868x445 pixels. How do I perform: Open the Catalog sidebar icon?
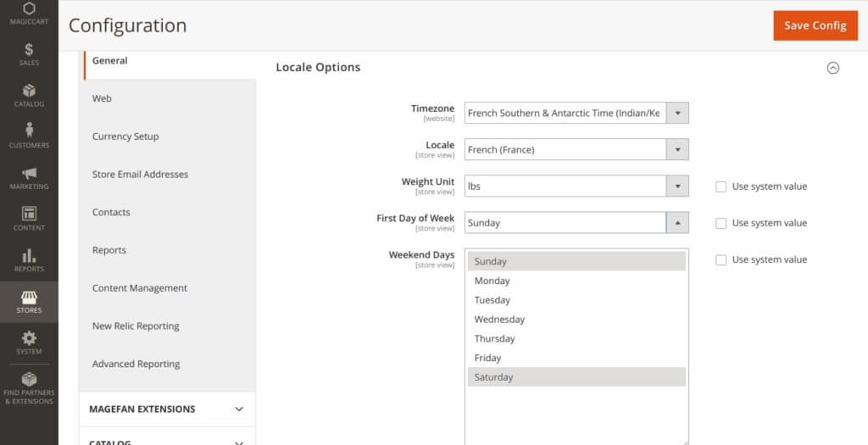[29, 95]
